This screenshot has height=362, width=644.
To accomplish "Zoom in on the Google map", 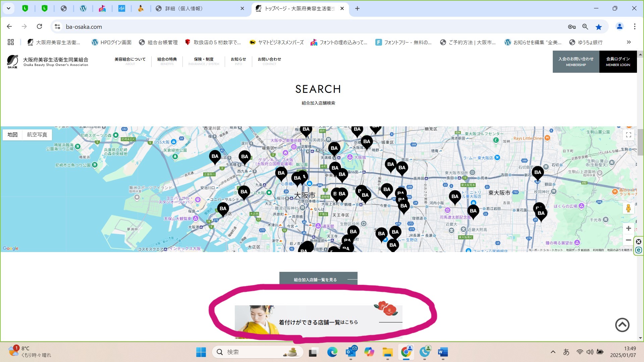I will point(628,228).
